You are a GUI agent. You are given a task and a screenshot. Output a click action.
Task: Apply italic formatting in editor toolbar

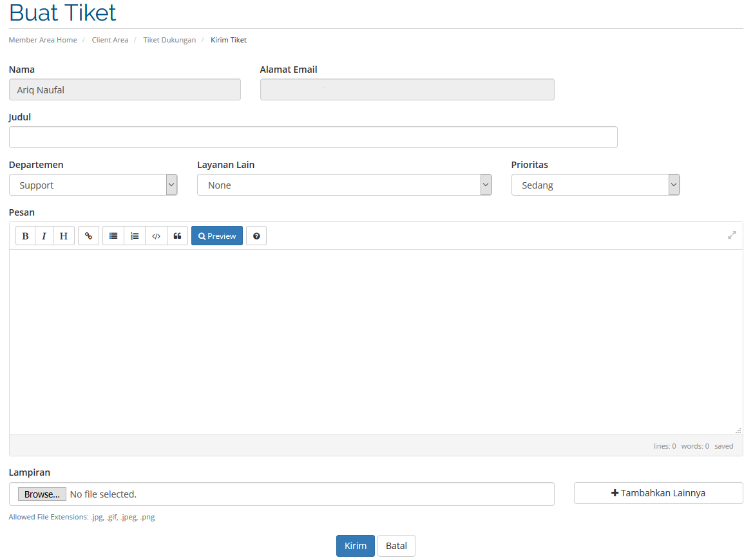tap(44, 236)
